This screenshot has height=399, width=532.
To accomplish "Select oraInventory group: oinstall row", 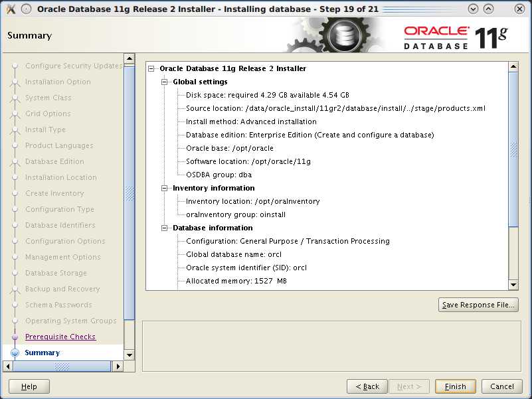I will [236, 214].
